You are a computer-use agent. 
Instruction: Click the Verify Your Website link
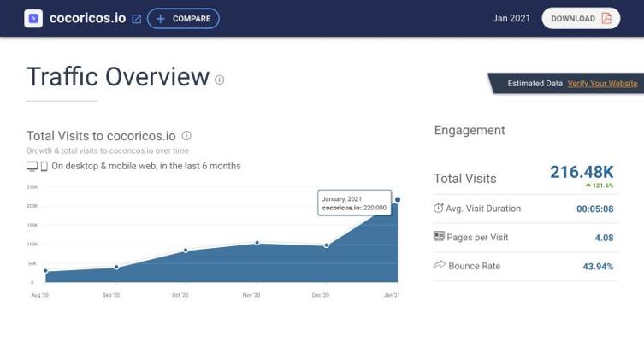tap(602, 84)
